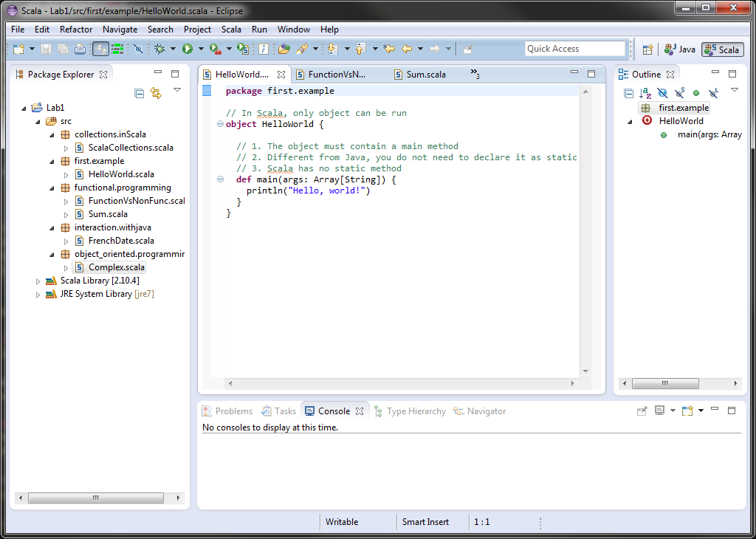Click the Outline horizontal scrollbar thumb

[x=665, y=383]
